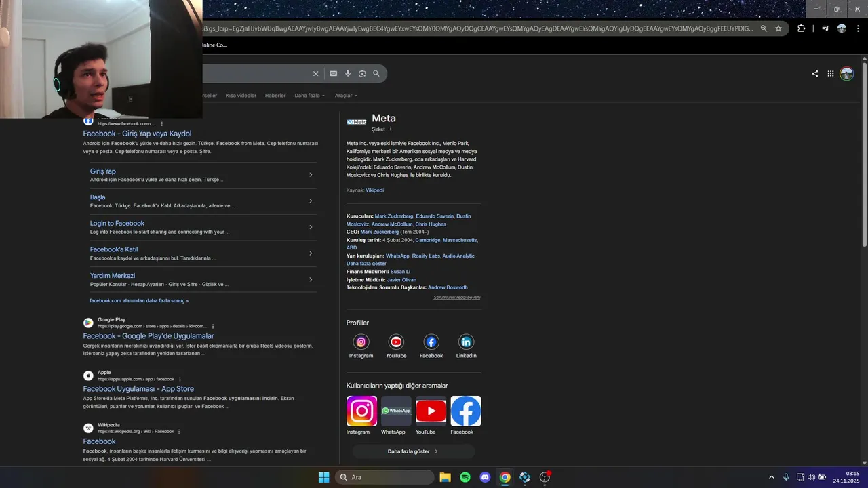Start voice search with the microphone
868x488 pixels.
[348, 73]
